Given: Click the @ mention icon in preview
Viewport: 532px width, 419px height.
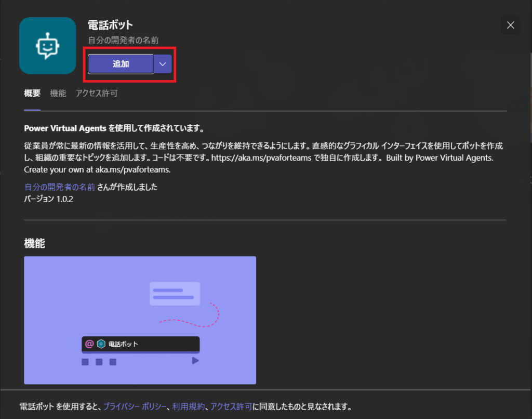Looking at the screenshot, I should tap(89, 344).
